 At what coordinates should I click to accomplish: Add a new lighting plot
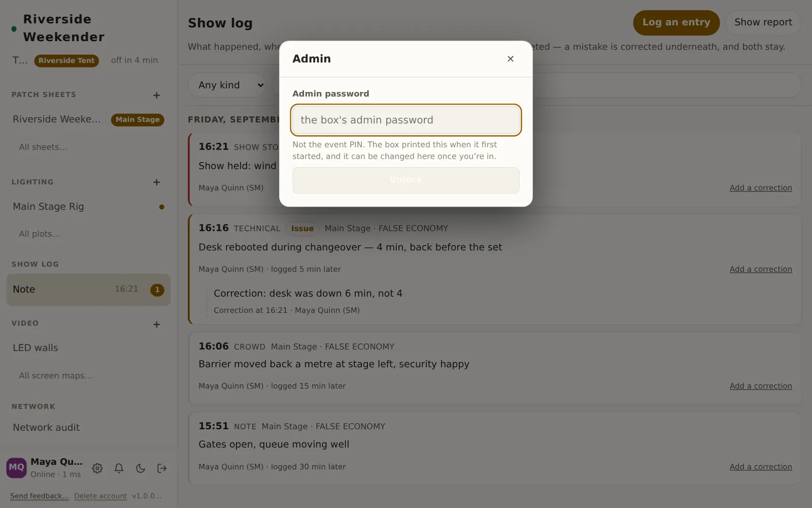pyautogui.click(x=156, y=182)
